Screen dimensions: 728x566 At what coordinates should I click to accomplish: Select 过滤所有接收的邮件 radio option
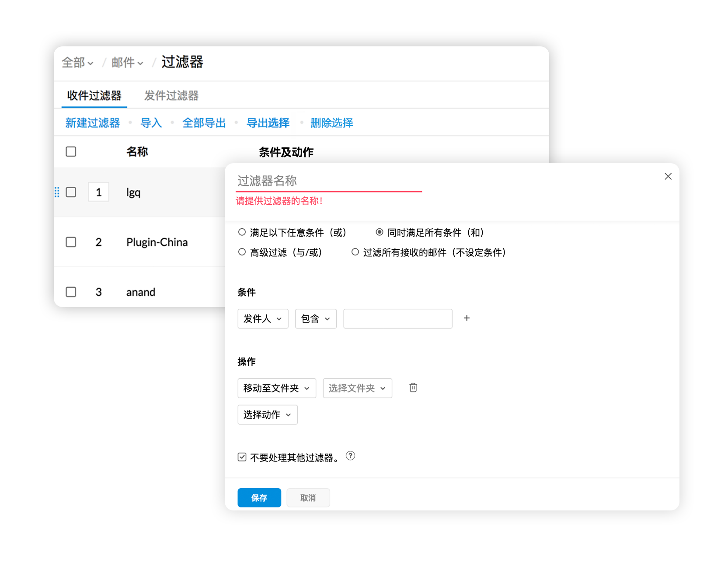pyautogui.click(x=355, y=252)
